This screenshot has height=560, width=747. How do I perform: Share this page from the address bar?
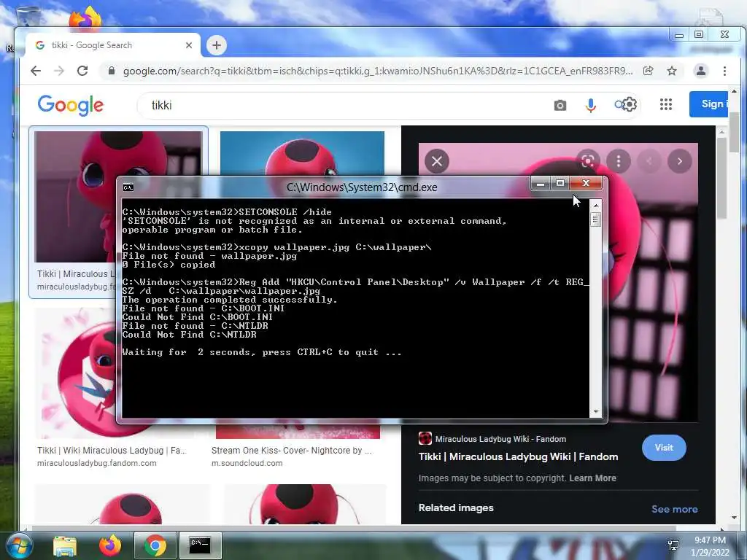coord(648,71)
